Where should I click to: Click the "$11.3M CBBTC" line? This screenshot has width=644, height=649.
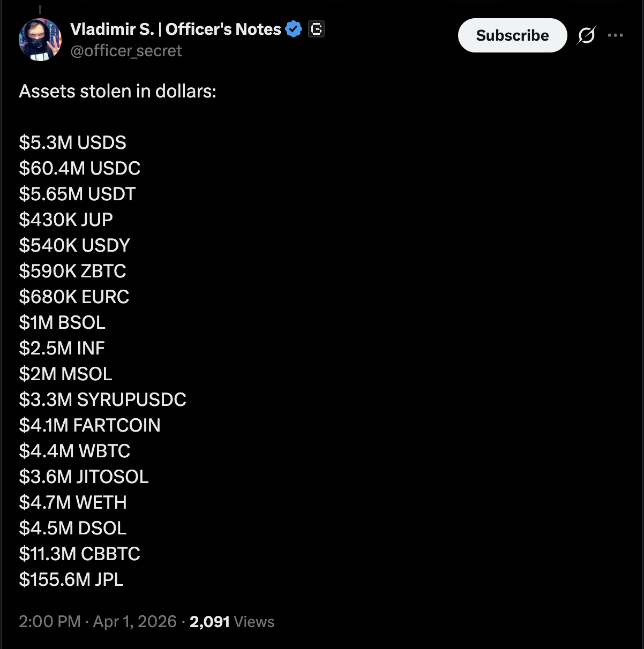pyautogui.click(x=79, y=554)
